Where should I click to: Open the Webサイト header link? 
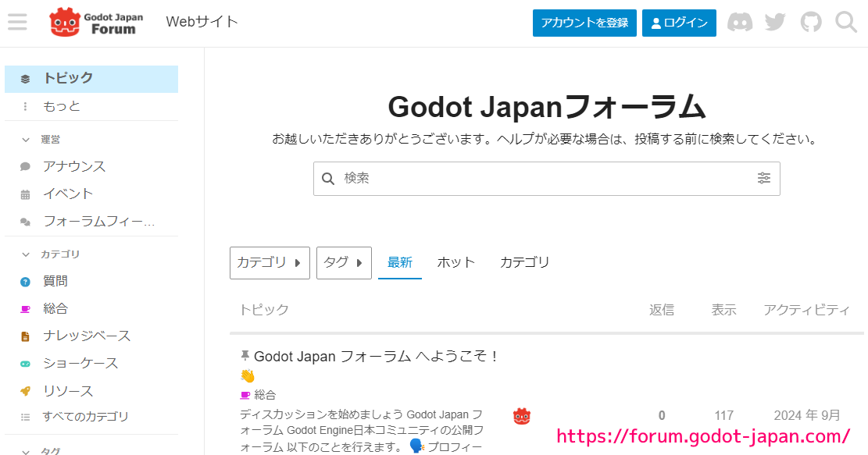click(202, 22)
